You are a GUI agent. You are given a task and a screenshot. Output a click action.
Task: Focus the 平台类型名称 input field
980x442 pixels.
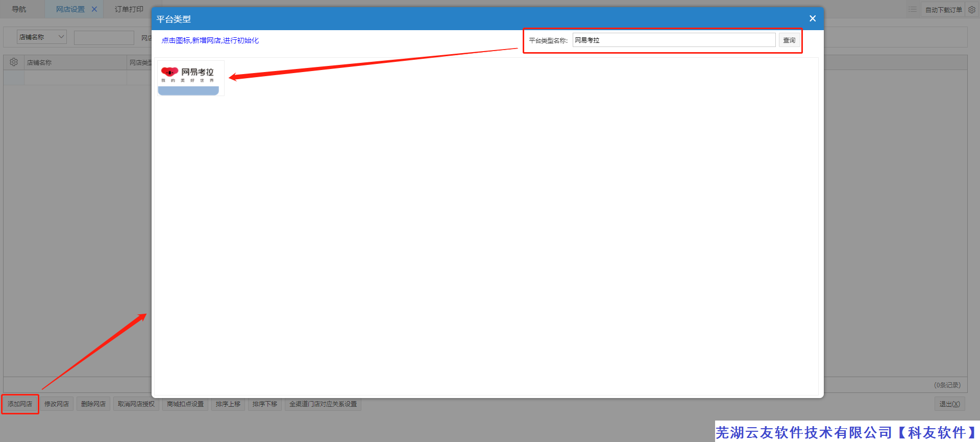pos(674,40)
